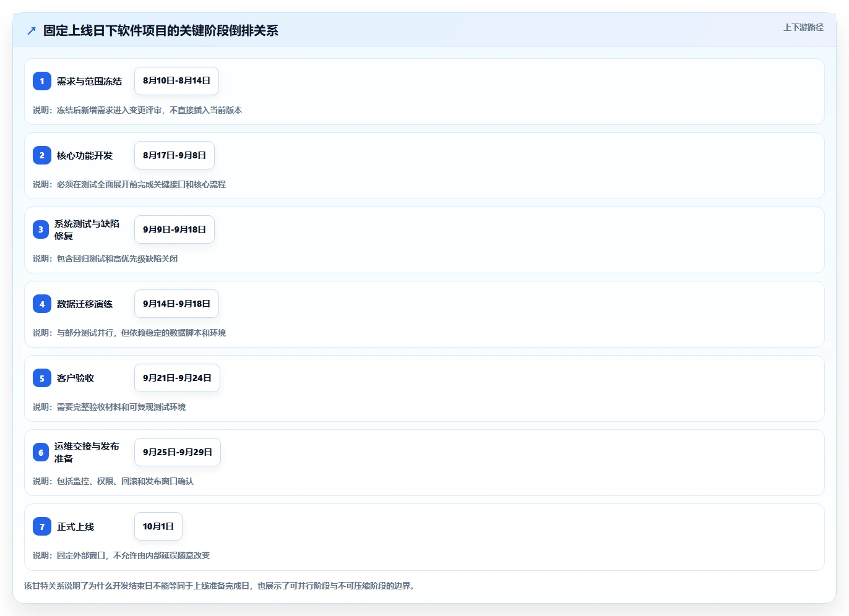Select the 8月10日-8月14日 date chip
Screen dimensions: 849x616
(x=176, y=81)
